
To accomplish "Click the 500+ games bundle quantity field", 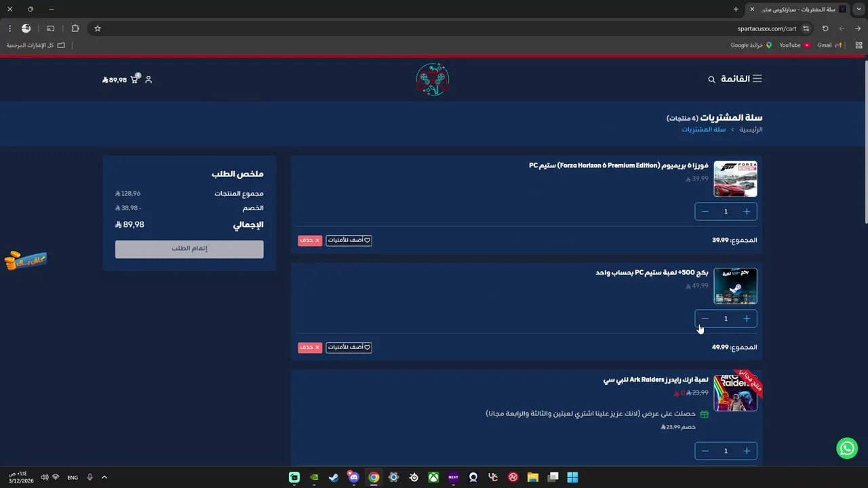I will 726,319.
